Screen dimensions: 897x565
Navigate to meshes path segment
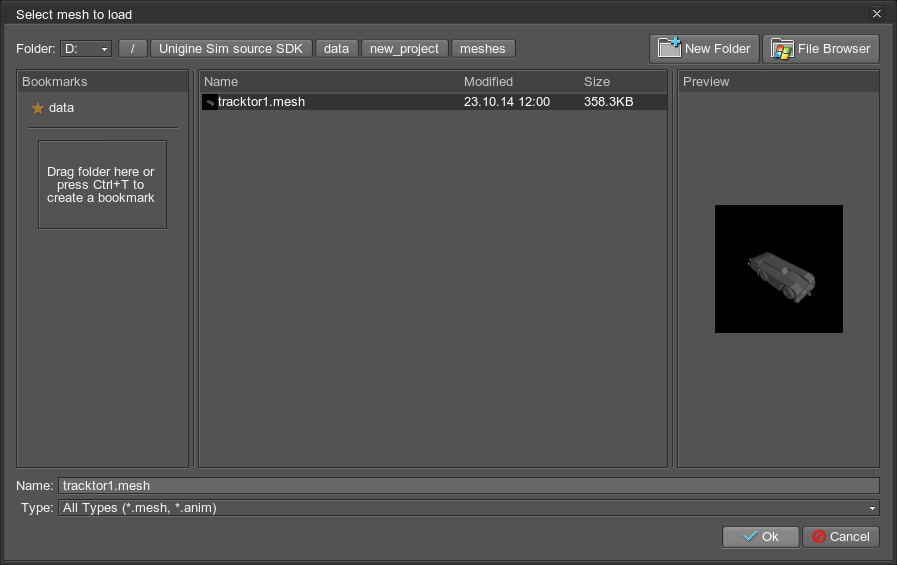click(x=483, y=49)
